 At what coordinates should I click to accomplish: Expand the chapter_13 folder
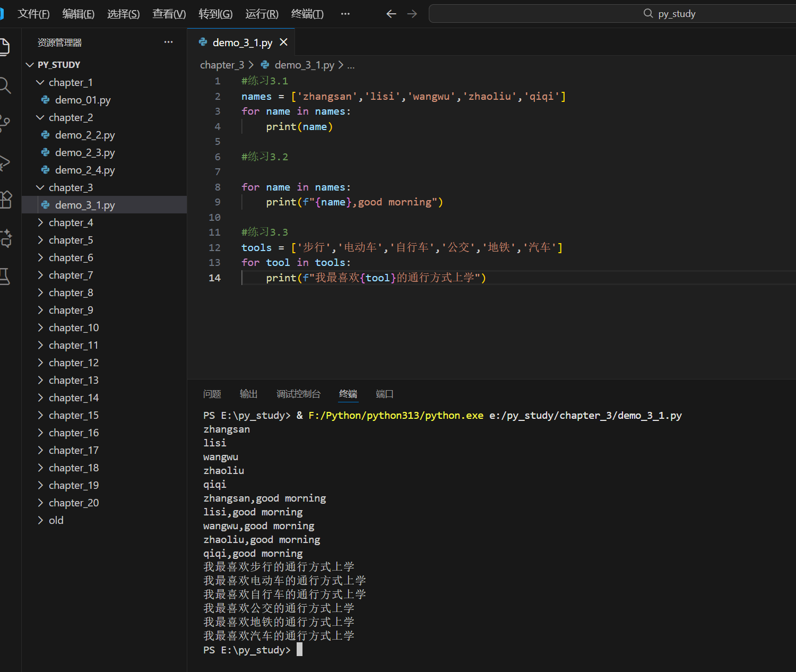tap(104, 380)
